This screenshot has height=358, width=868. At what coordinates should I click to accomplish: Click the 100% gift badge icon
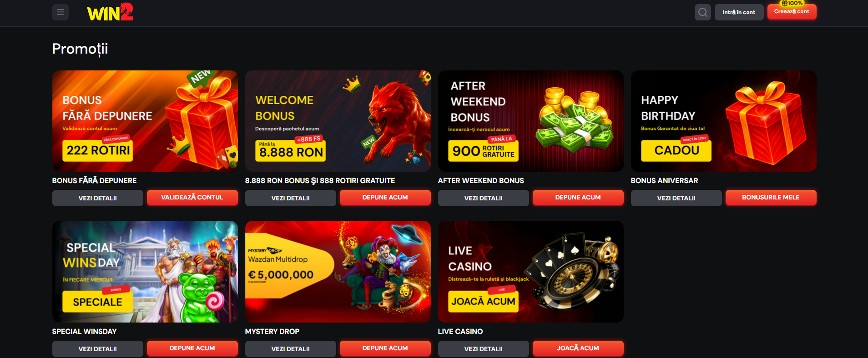tap(792, 3)
